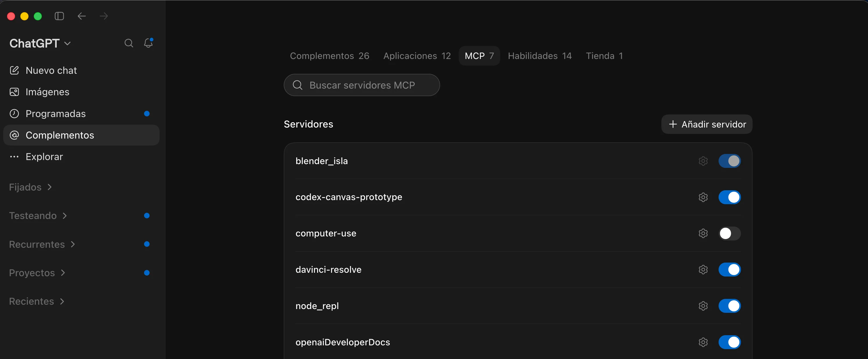Click the openaiDeveloperDocs server name
Viewport: 868px width, 359px height.
pos(343,342)
